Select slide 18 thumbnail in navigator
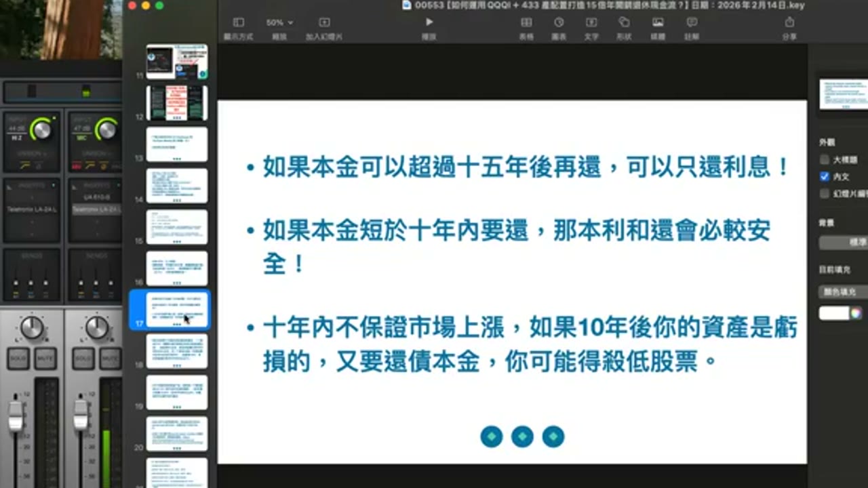Image resolution: width=868 pixels, height=488 pixels. click(177, 351)
